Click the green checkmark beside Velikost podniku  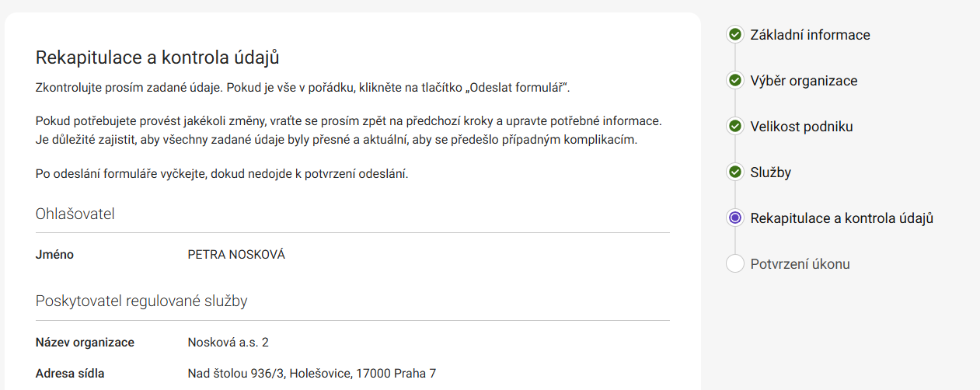(735, 127)
